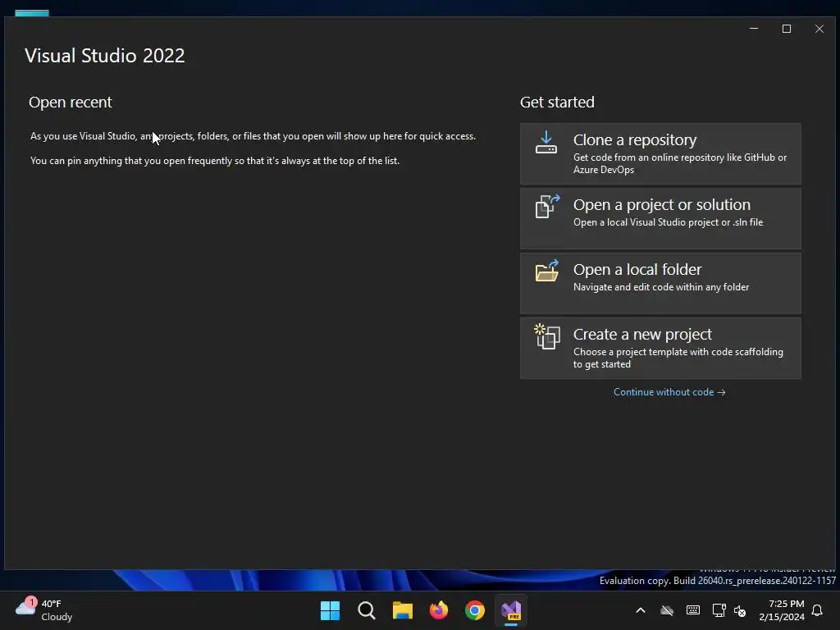
Task: Click the muted volume tray icon
Action: pos(740,610)
